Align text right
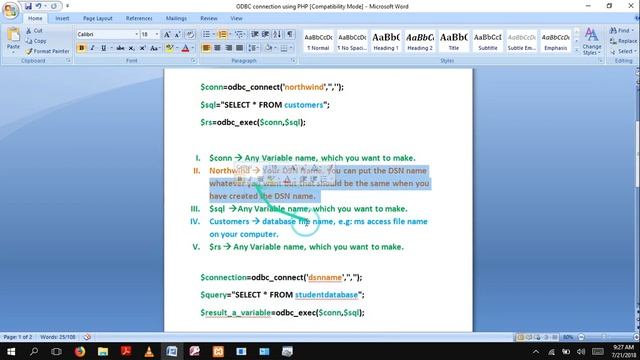Viewport: 640px width, 360px height. point(228,48)
